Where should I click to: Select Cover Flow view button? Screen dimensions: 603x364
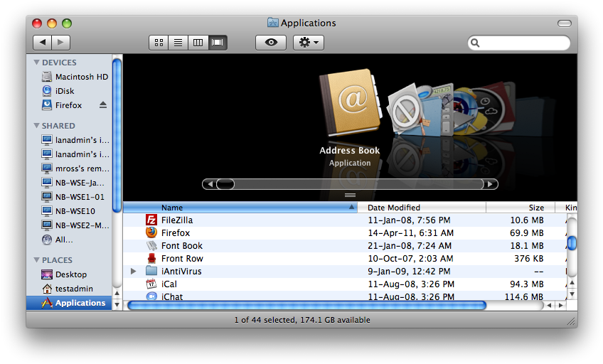point(218,43)
